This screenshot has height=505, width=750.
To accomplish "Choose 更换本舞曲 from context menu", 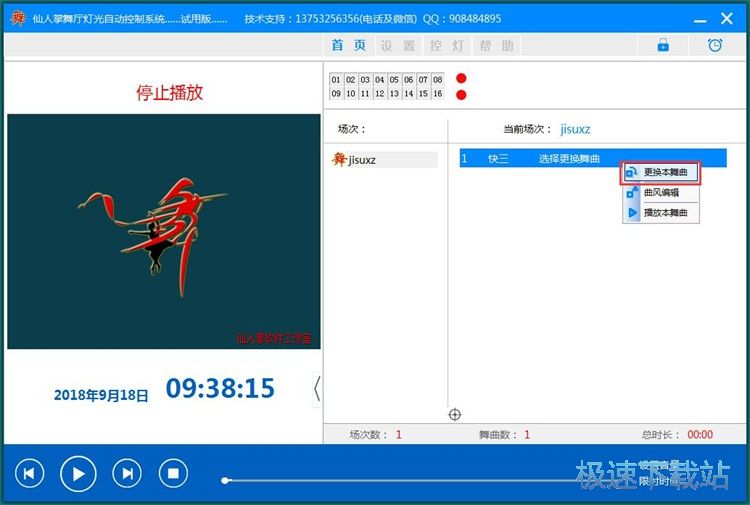I will [x=661, y=172].
